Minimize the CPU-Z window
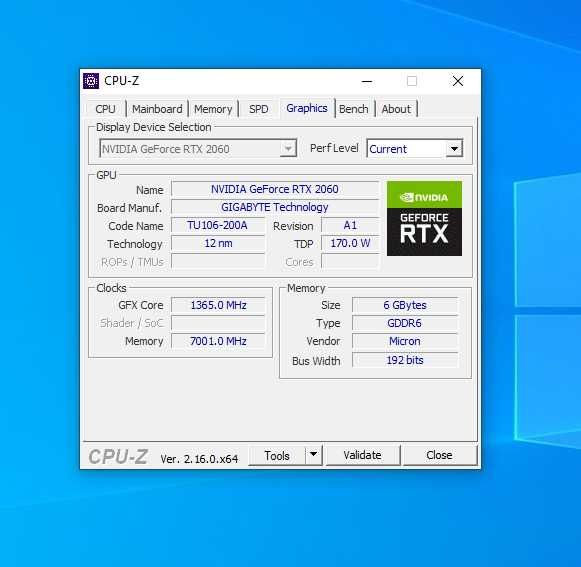Screen dimensions: 581x567 (x=367, y=81)
